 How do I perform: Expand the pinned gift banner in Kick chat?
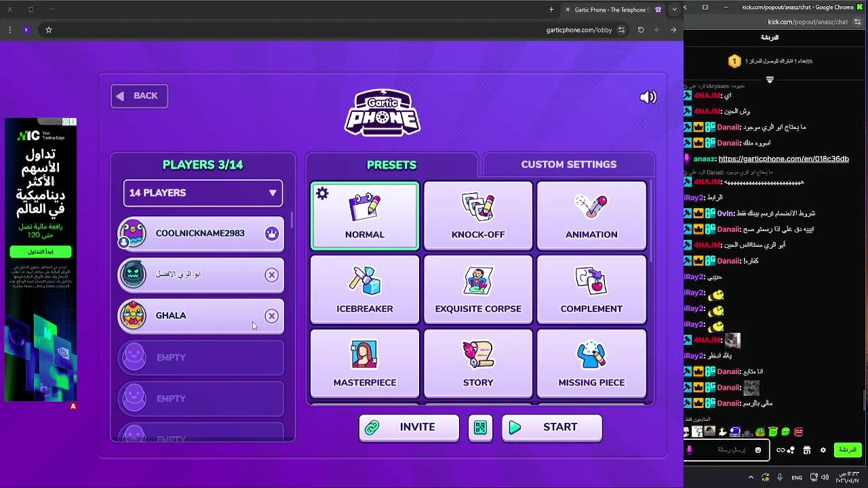770,80
